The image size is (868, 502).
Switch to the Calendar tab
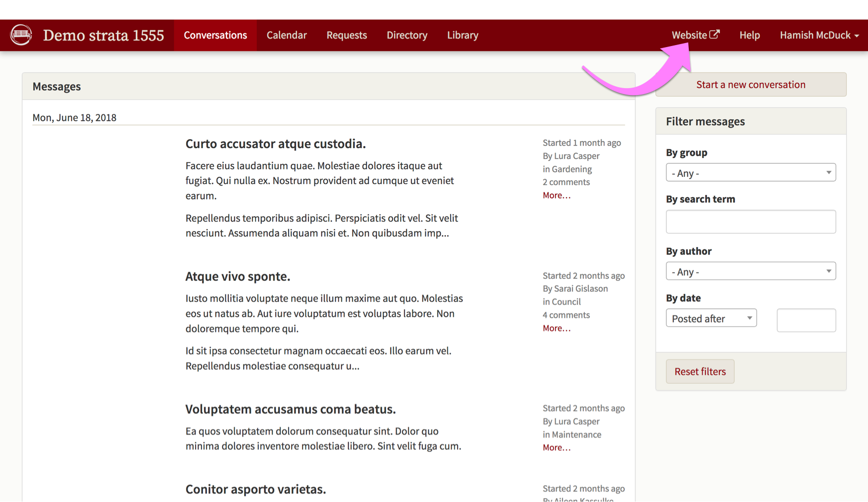[x=286, y=35]
